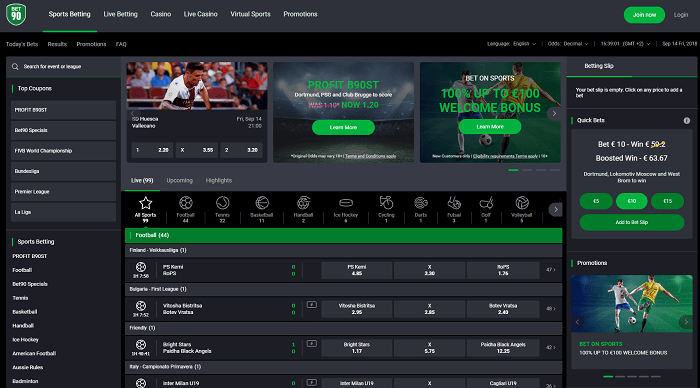Open the FAQ link
This screenshot has height=388, width=700.
pos(121,44)
